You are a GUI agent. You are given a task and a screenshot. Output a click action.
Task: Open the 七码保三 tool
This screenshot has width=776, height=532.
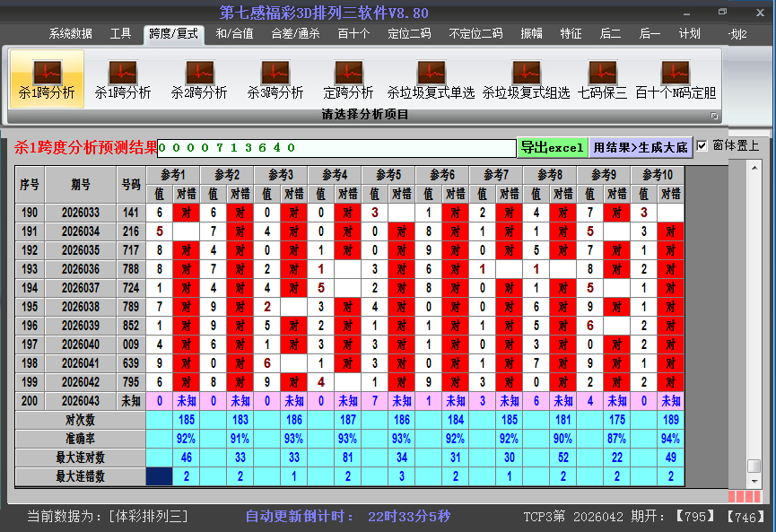(603, 78)
